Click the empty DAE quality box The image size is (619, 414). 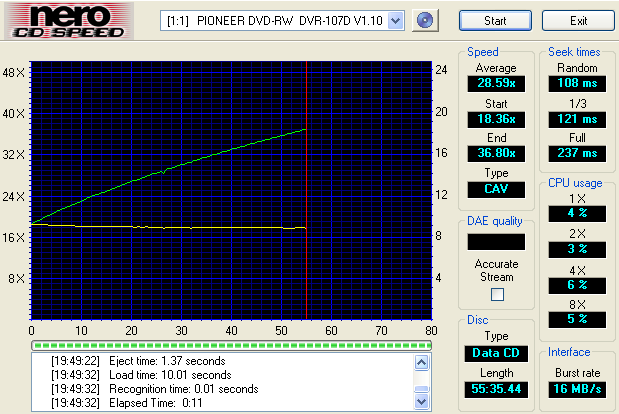tap(496, 241)
